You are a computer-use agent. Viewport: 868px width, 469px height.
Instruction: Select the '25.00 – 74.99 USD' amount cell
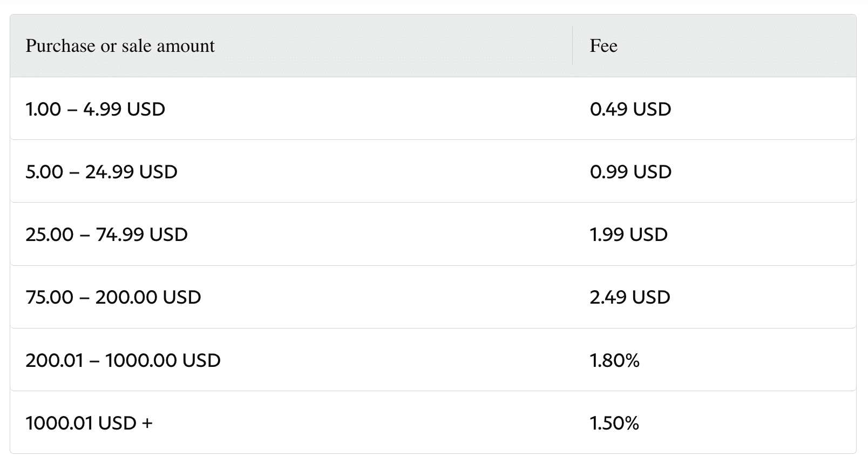[291, 234]
